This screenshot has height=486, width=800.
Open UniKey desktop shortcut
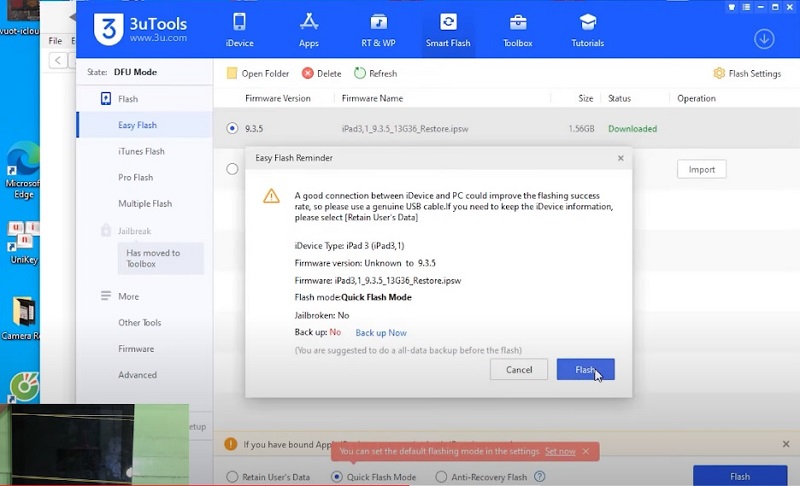23,243
